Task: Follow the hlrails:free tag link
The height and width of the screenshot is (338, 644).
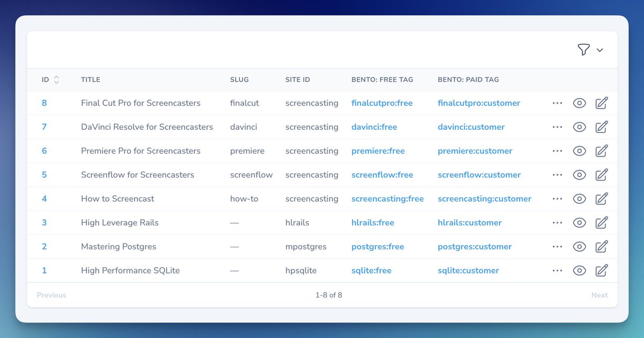Action: coord(373,223)
